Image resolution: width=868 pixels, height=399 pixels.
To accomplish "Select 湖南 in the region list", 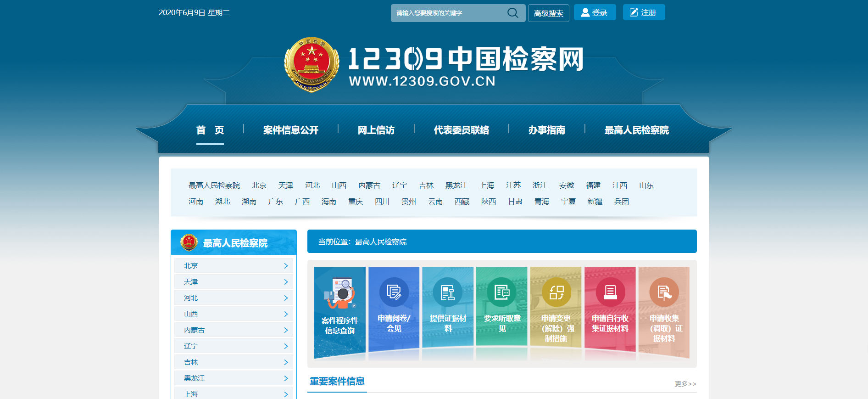I will 249,202.
